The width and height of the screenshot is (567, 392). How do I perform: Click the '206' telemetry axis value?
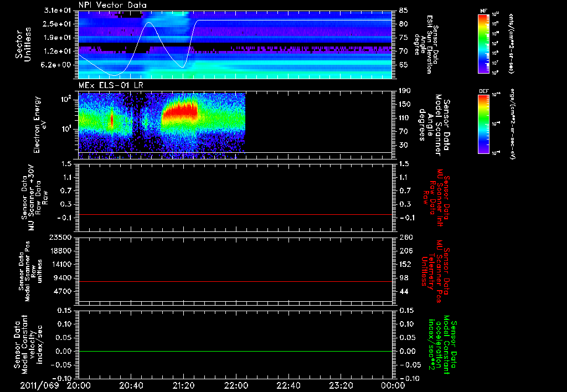pos(405,251)
